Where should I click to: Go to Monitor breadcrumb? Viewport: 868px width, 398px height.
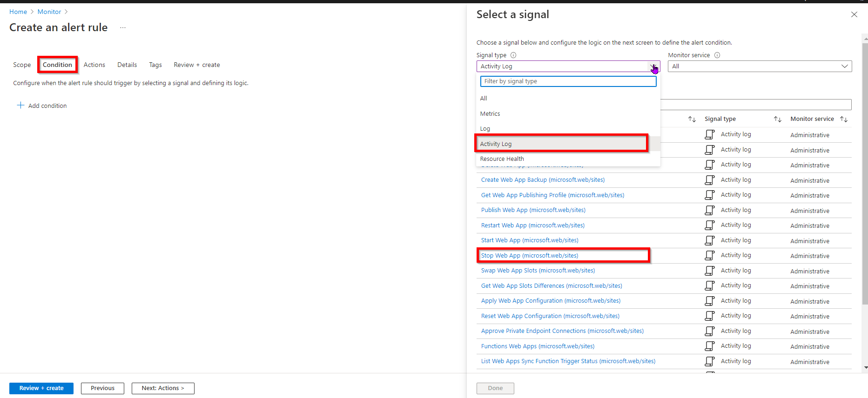point(49,12)
